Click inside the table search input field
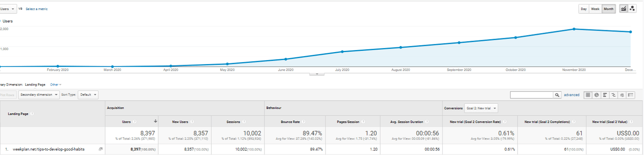 pyautogui.click(x=531, y=95)
